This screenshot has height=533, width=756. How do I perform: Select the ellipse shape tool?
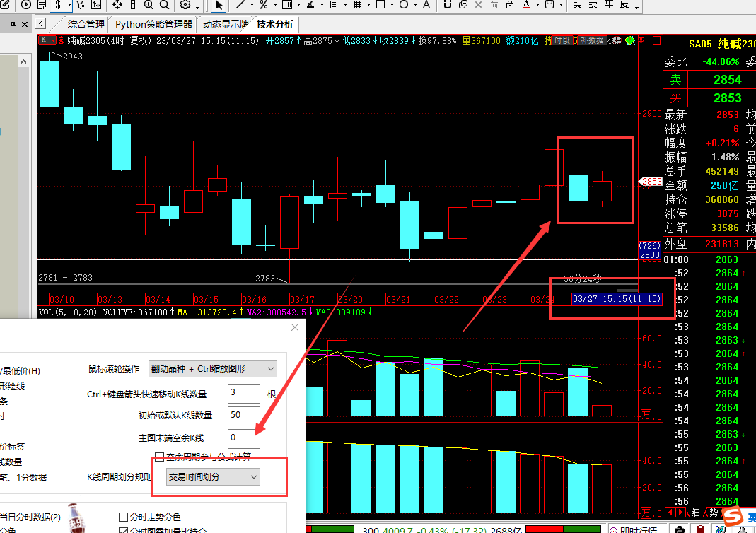pos(404,5)
